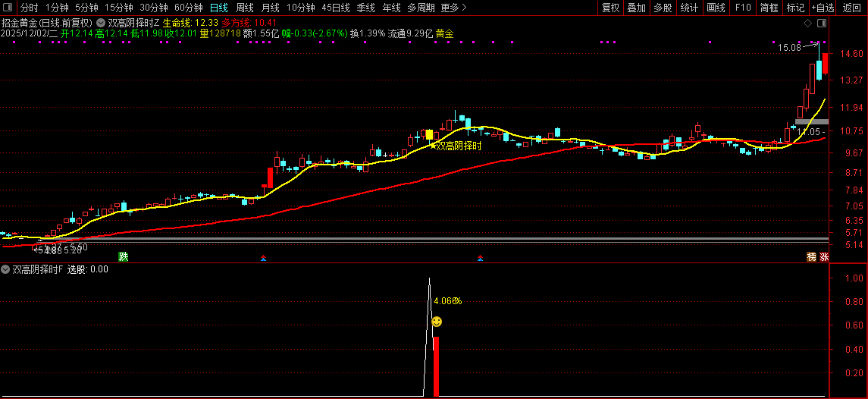Click the 叠加 overlay button
This screenshot has height=399, width=868.
point(637,8)
